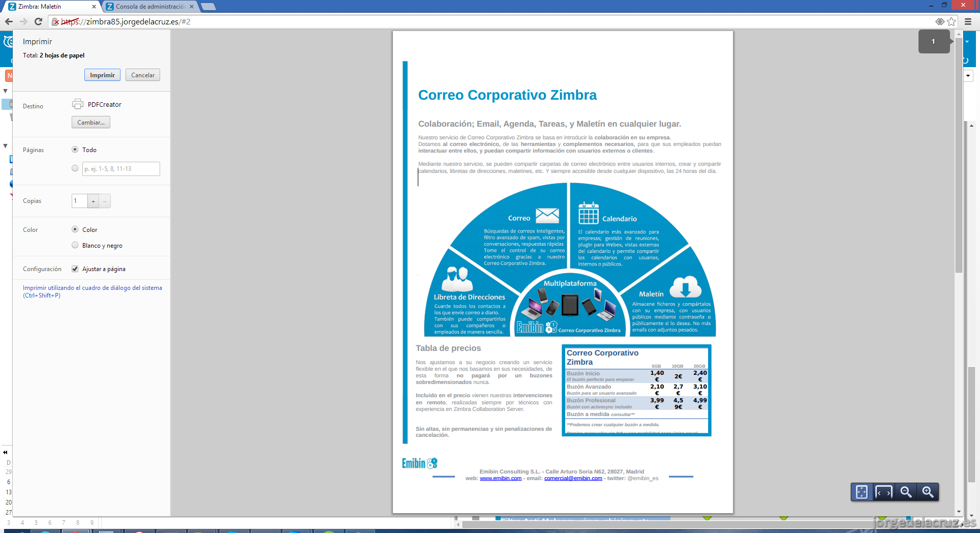
Task: Click comercial@emibin.com link in preview
Action: 573,478
